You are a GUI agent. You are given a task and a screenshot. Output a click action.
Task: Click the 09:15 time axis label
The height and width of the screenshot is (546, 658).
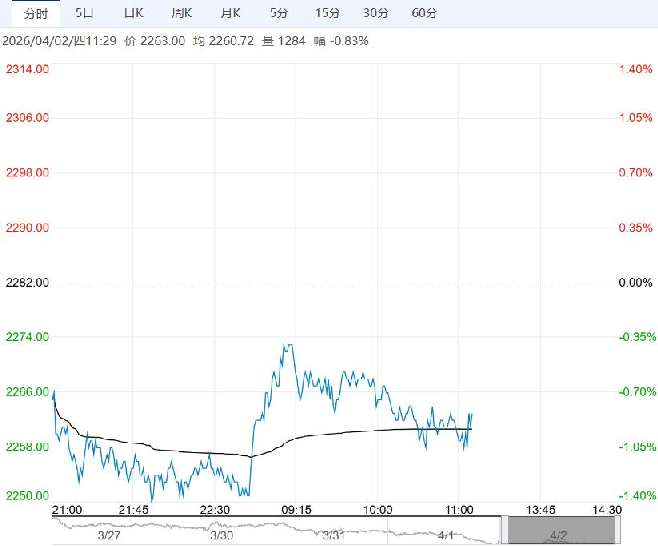click(295, 510)
